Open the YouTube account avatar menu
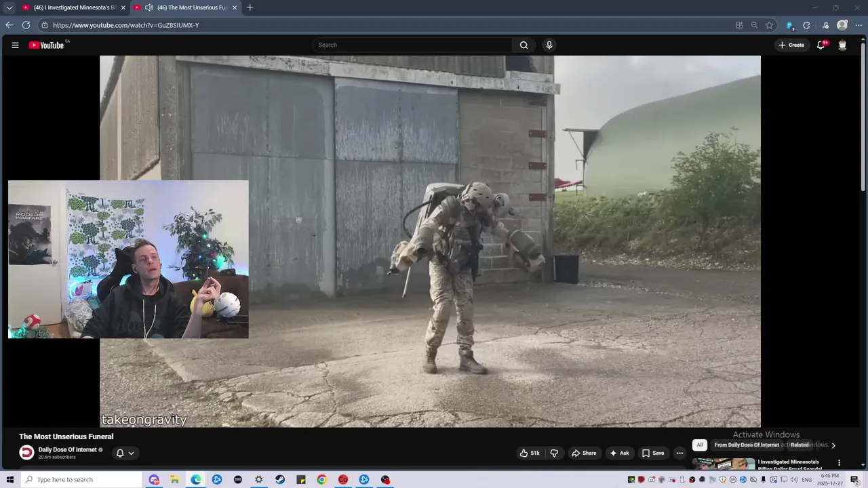Viewport: 868px width, 488px height. (x=842, y=45)
